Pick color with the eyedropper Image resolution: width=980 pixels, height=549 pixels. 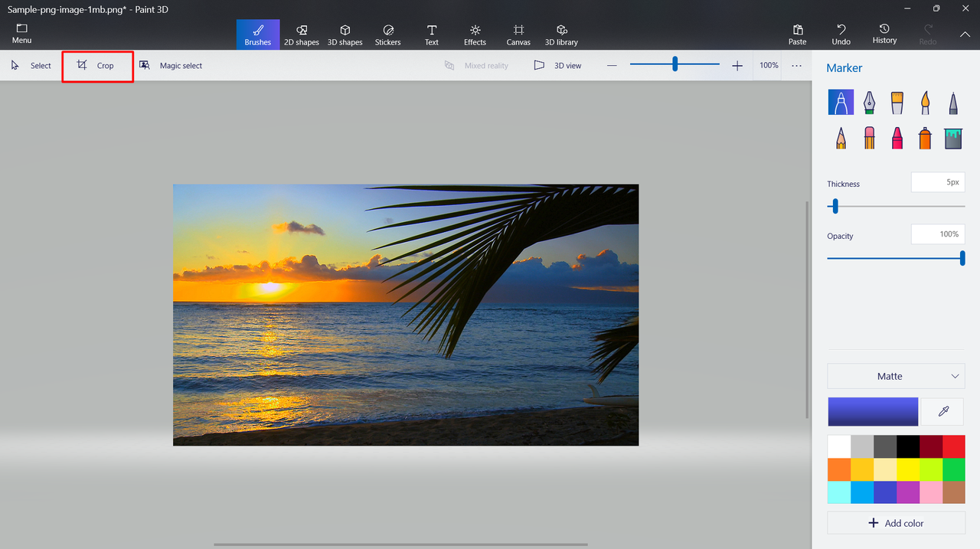tap(942, 412)
